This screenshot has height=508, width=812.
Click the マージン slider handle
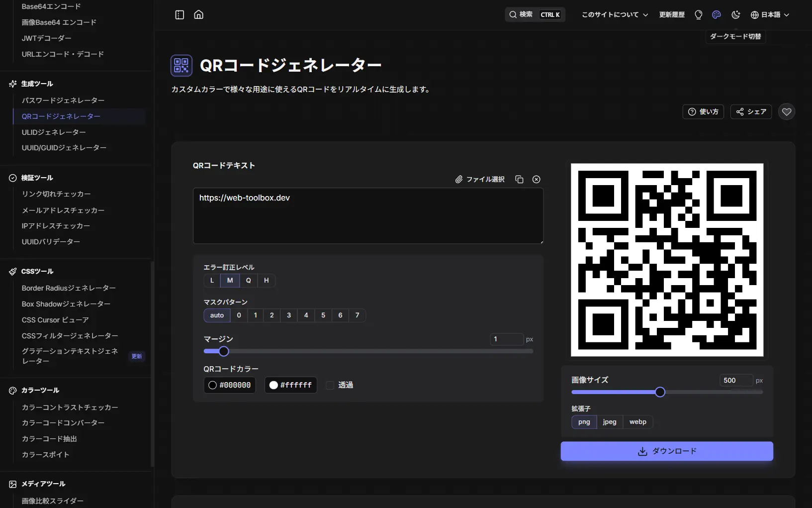click(x=224, y=351)
